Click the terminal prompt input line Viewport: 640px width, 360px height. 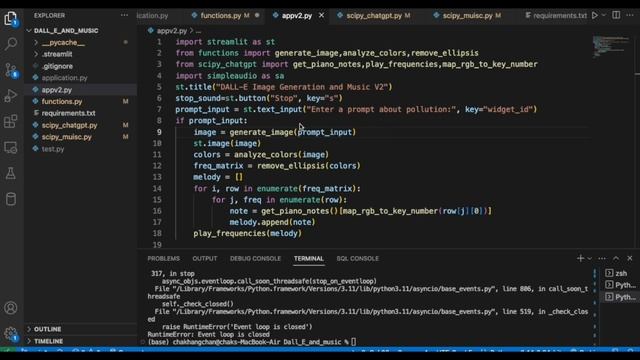[x=252, y=342]
